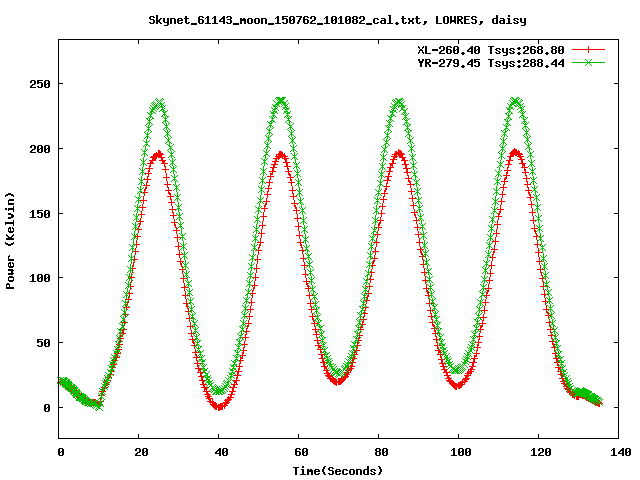Click the Time(Seconds) x-axis label
The width and height of the screenshot is (640, 480).
coord(337,470)
